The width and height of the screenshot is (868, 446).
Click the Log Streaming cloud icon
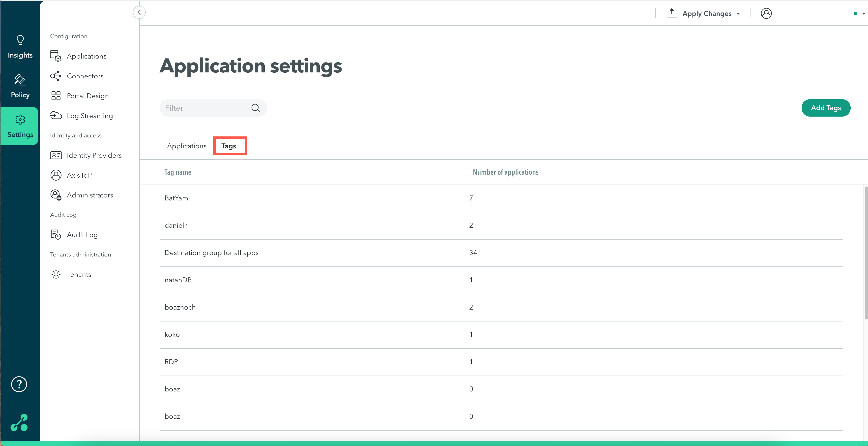coord(56,116)
